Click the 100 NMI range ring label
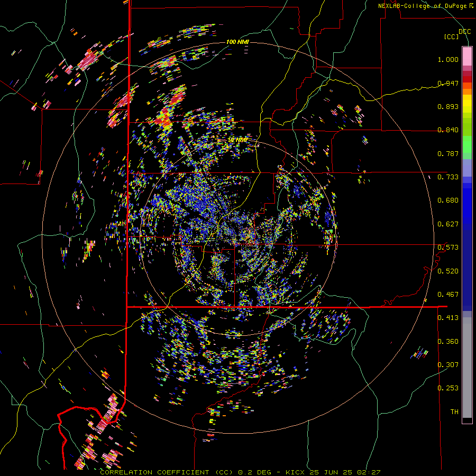This screenshot has height=476, width=476. coord(237,42)
